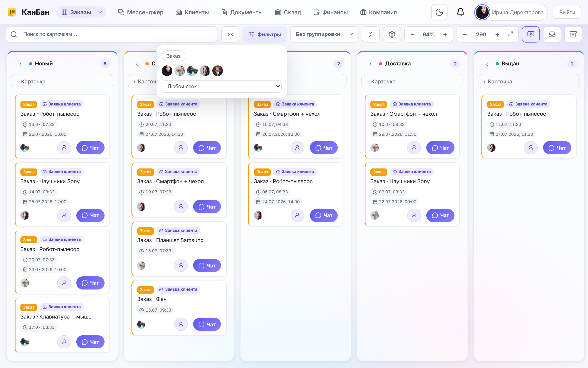Open the Любой срок deadline select
The image size is (588, 368).
pos(222,86)
